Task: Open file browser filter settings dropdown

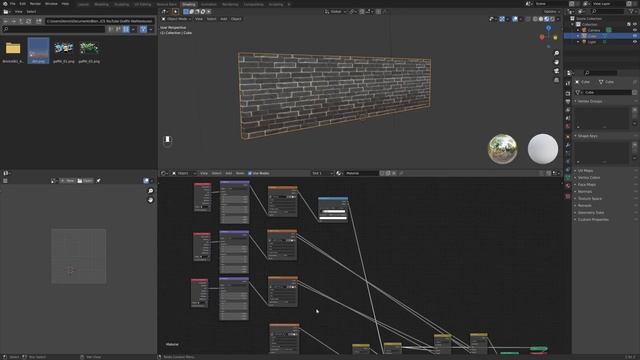Action: coord(151,29)
